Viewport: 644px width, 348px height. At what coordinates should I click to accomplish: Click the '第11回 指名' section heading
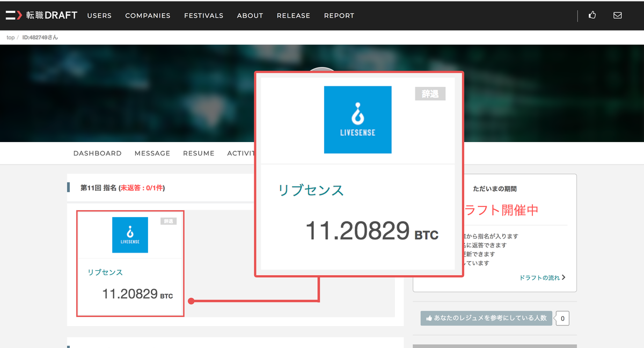coord(98,188)
